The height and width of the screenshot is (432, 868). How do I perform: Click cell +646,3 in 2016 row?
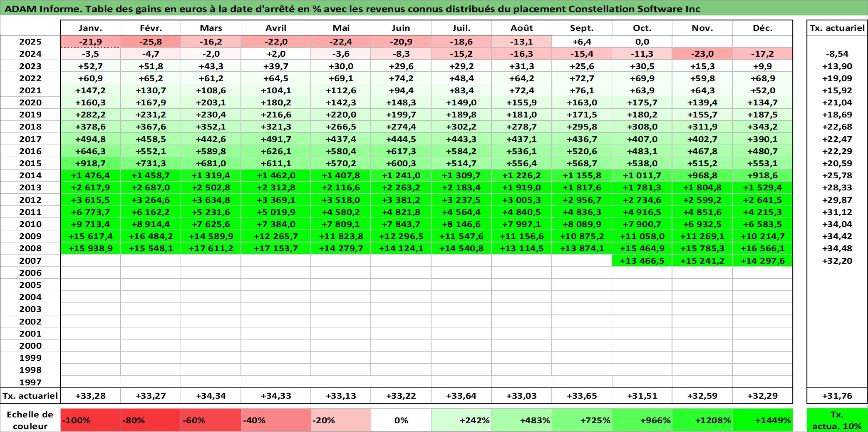click(91, 151)
